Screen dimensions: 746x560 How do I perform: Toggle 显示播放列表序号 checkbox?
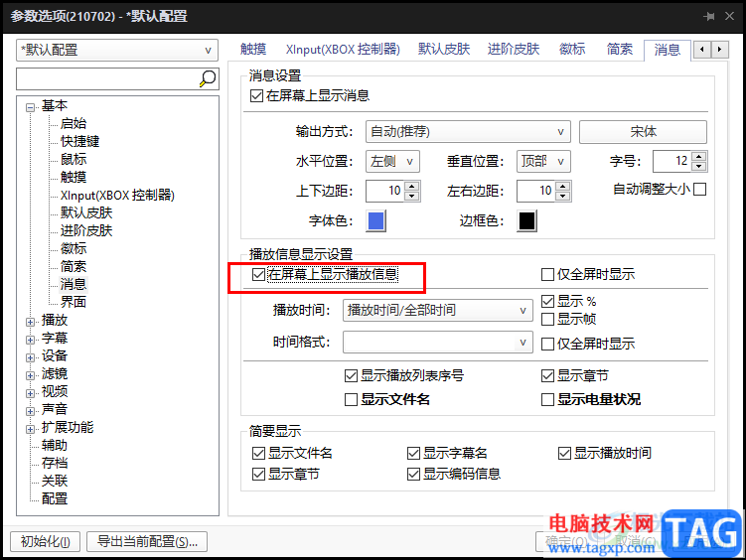351,376
